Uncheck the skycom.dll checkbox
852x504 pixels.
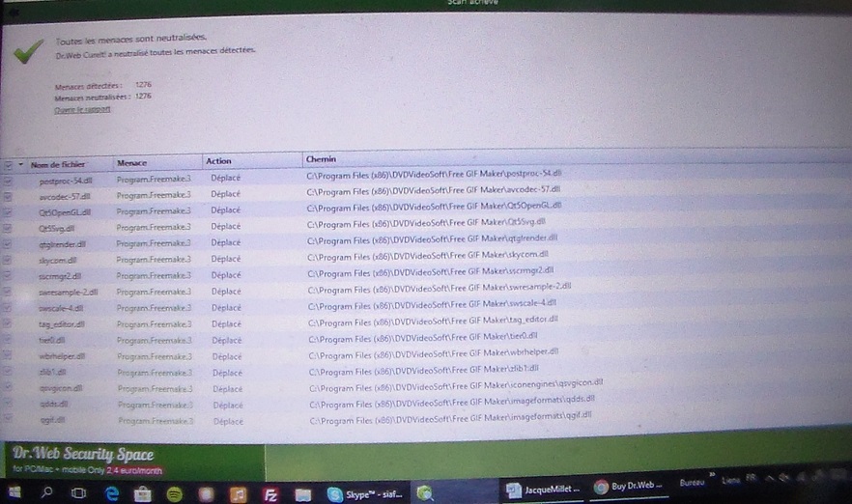[8, 261]
